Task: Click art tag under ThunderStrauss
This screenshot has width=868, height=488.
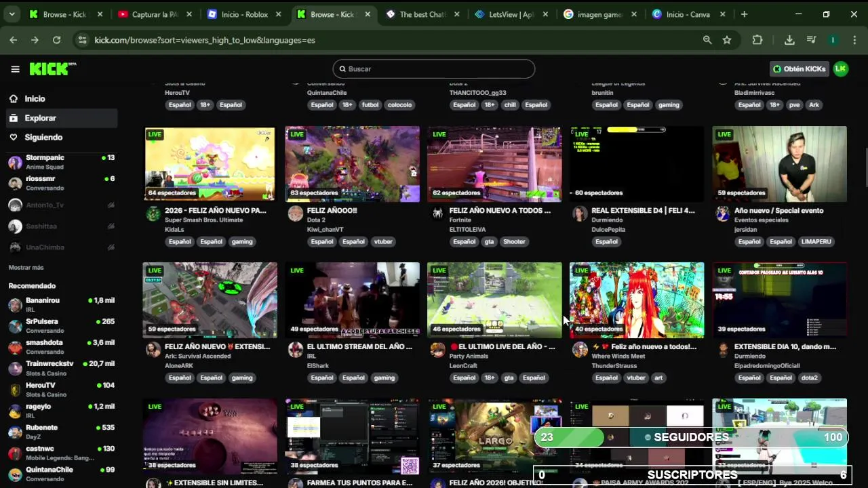Action: tap(658, 378)
